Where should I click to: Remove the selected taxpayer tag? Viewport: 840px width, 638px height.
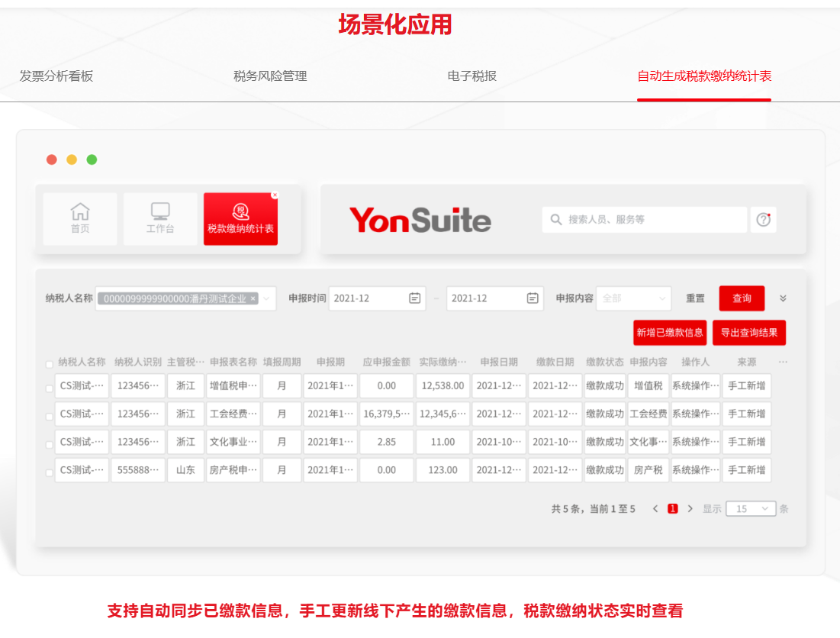point(253,299)
